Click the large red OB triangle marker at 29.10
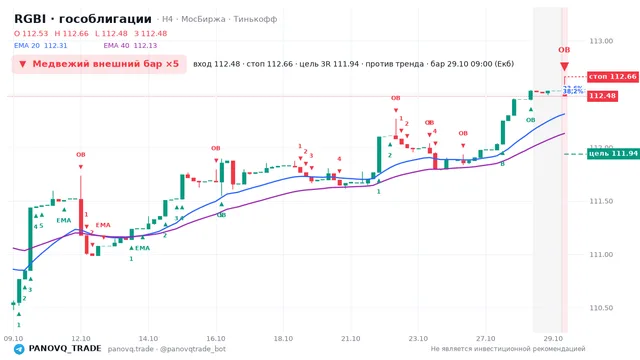640x360 pixels. (564, 67)
